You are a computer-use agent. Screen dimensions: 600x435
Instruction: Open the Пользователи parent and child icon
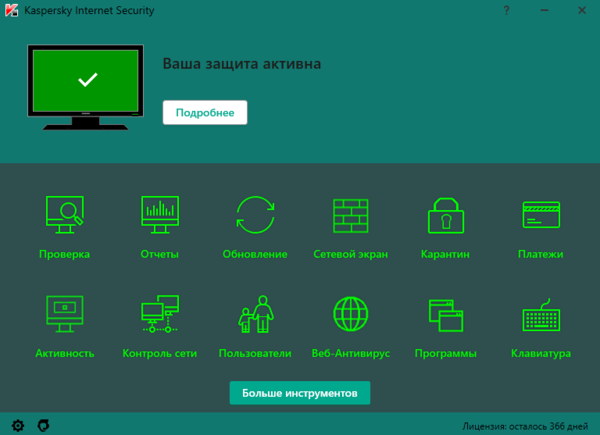(255, 314)
